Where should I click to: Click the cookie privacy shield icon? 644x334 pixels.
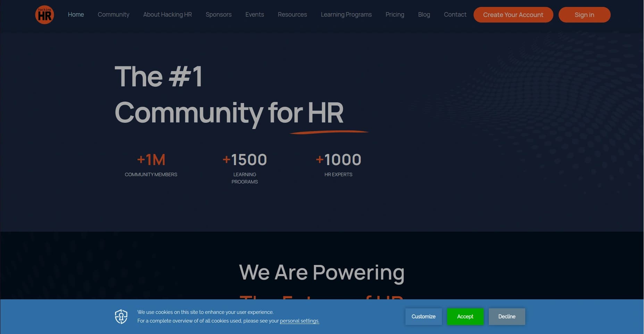coord(121,316)
